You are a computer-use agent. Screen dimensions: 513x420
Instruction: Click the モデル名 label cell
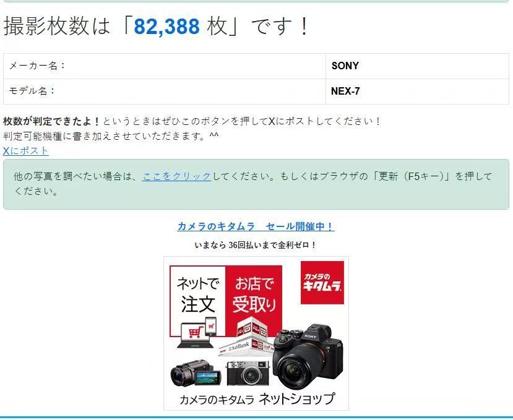165,92
